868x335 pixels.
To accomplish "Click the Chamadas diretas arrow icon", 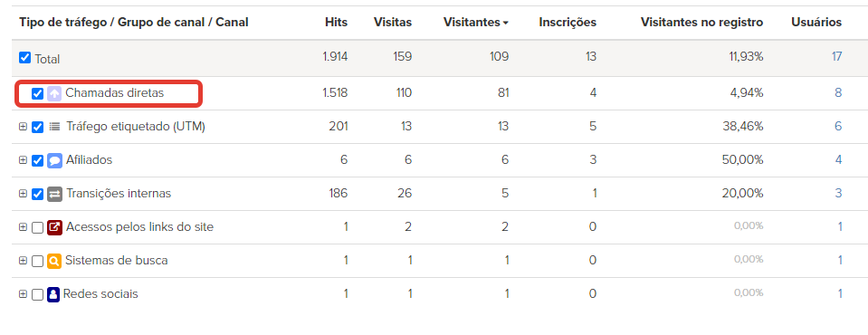I will (x=54, y=93).
